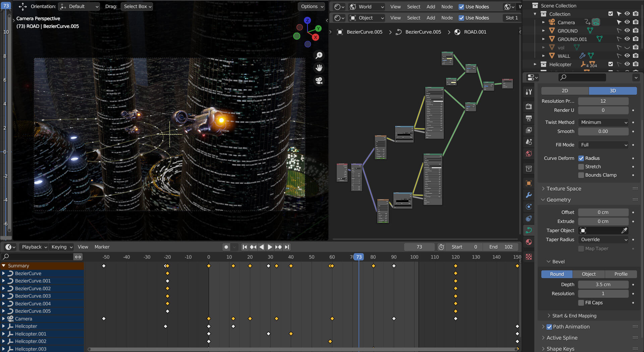Select the Profile bevel mode button

coord(621,274)
